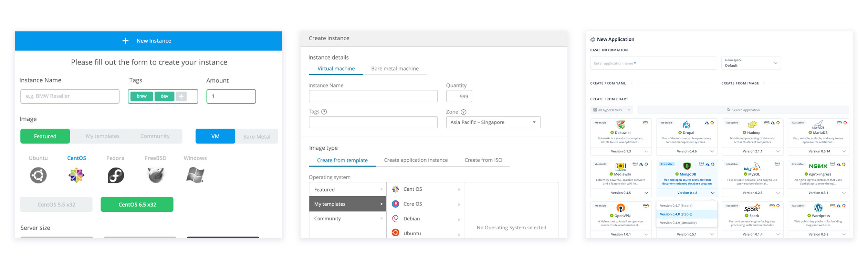The image size is (868, 269).
Task: Open the OpenVPN chart icon
Action: (x=621, y=208)
